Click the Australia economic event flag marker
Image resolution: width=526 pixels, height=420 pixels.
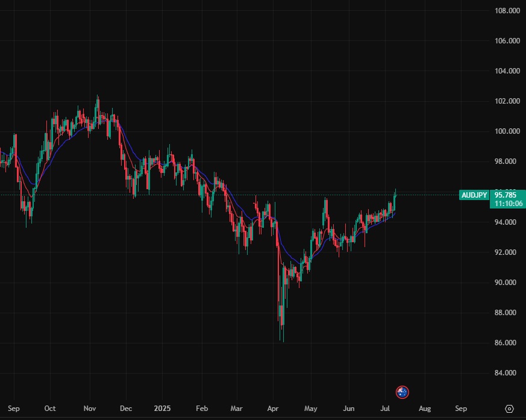pos(402,392)
